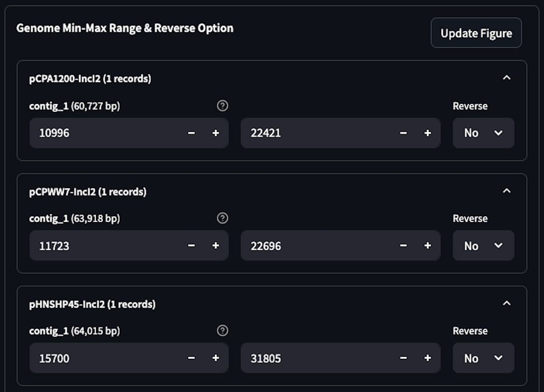Decrease the 10996 minimum value
This screenshot has width=544, height=392.
pos(191,133)
